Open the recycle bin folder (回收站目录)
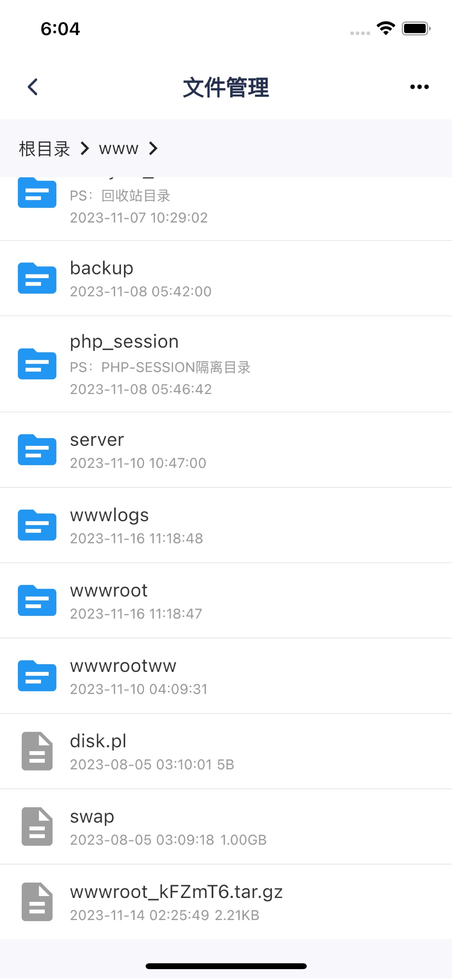452x980 pixels. (226, 209)
